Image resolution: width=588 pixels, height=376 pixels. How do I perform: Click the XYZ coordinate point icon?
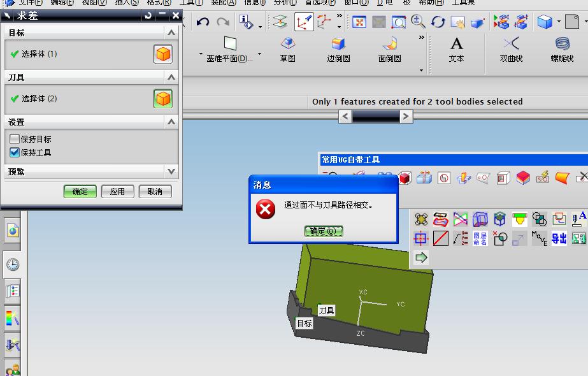[461, 238]
